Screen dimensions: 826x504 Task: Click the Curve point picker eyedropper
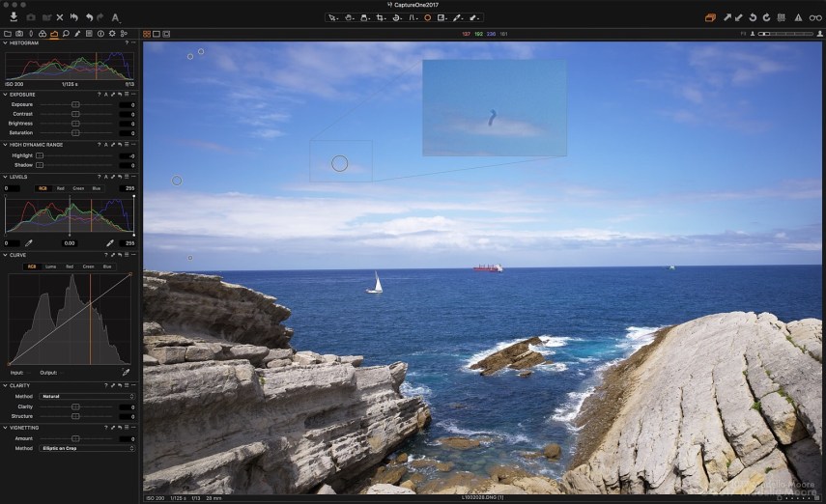[x=126, y=373]
